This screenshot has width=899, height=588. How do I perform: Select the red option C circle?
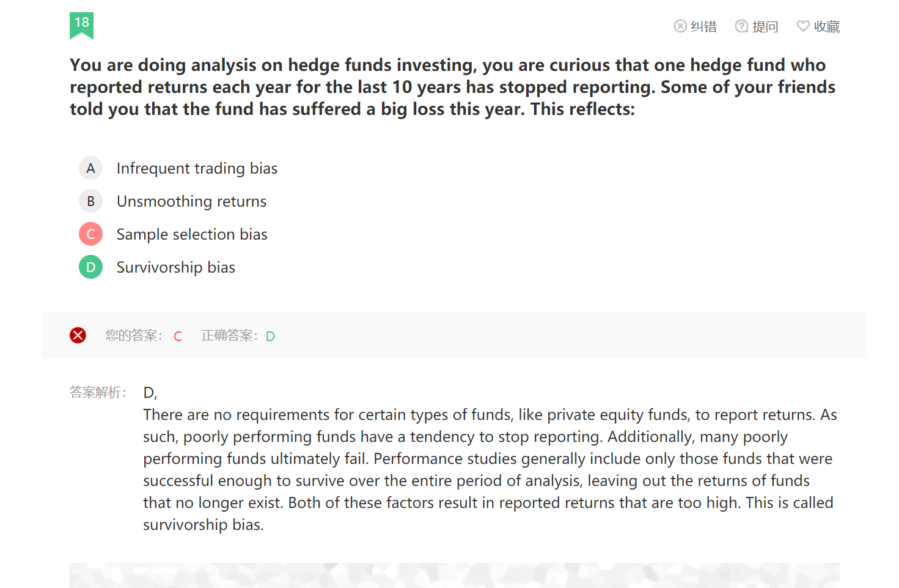pyautogui.click(x=90, y=234)
